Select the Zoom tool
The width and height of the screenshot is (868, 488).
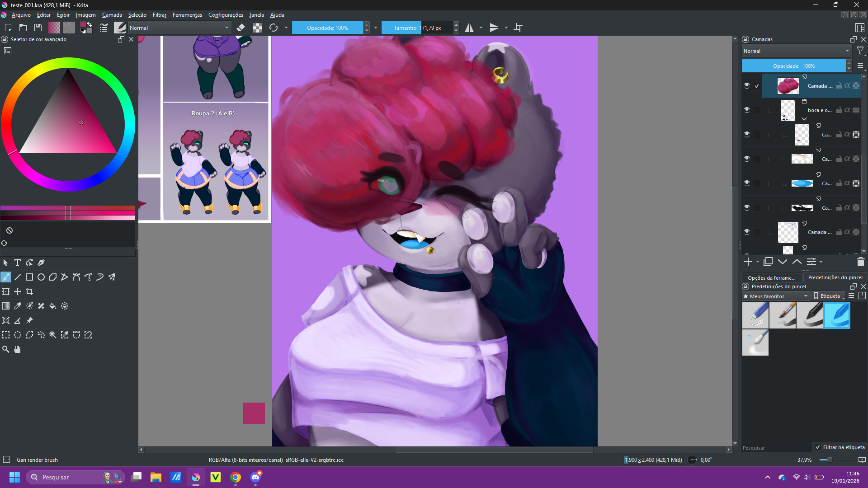coord(6,349)
